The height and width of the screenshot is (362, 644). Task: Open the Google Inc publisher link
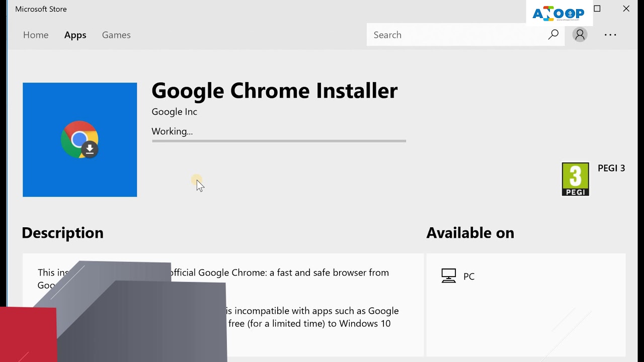pos(174,112)
